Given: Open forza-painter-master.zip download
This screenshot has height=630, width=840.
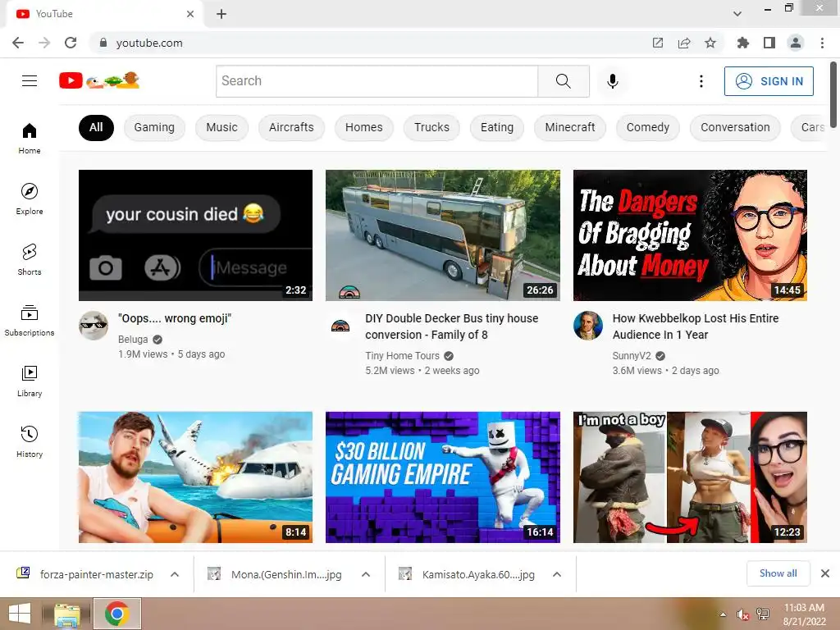Looking at the screenshot, I should [97, 574].
